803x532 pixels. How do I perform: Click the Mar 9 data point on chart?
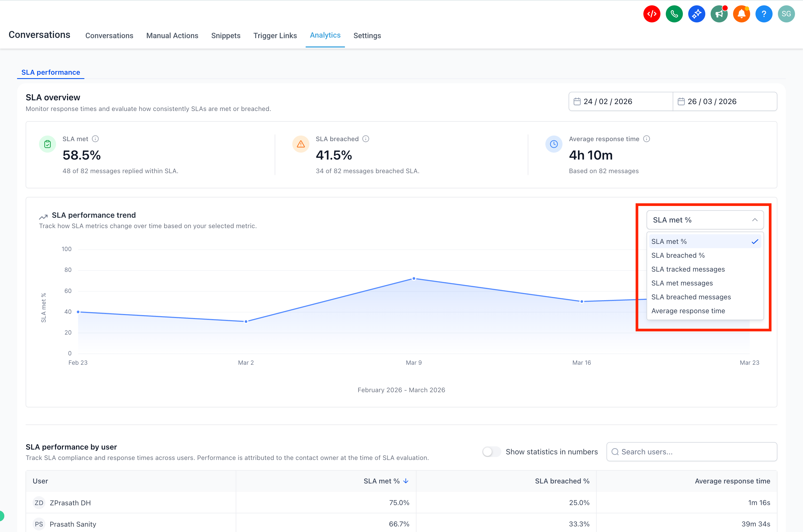pos(414,279)
